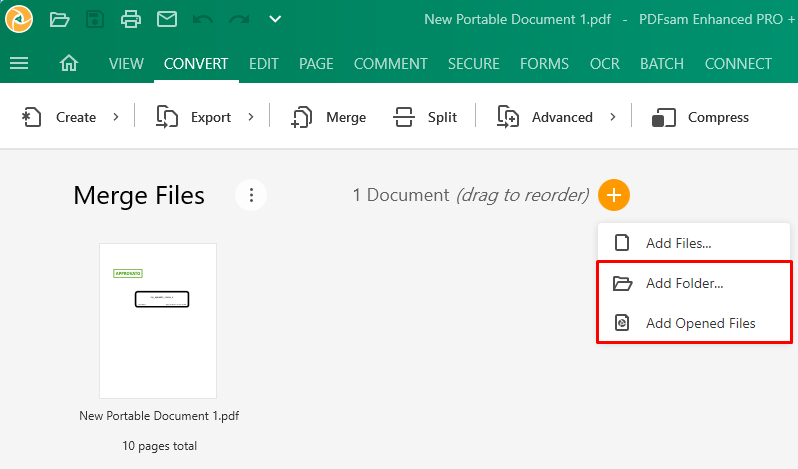Click the Undo arrow

tap(203, 19)
